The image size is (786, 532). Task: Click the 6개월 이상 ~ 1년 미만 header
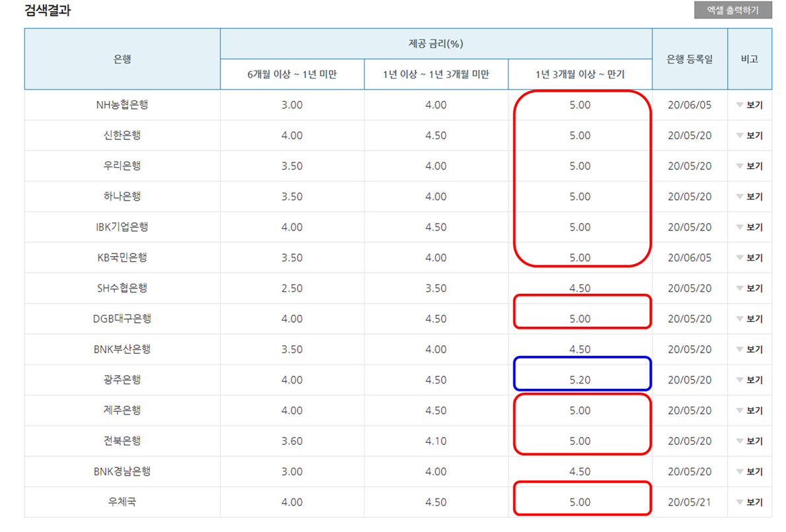pyautogui.click(x=292, y=74)
